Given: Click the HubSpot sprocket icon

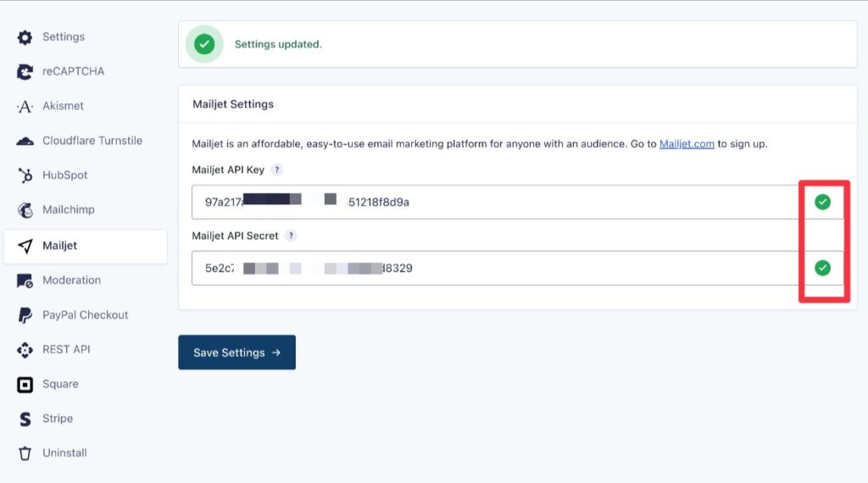Looking at the screenshot, I should [x=25, y=175].
